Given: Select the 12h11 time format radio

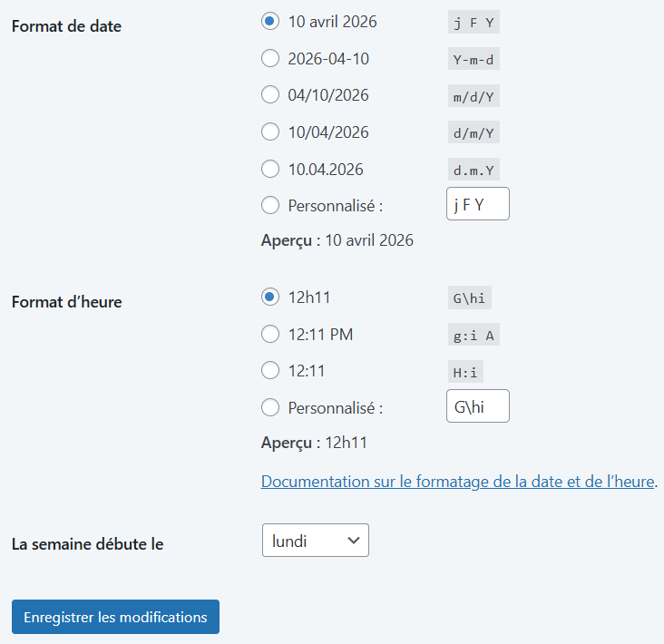Looking at the screenshot, I should (269, 298).
